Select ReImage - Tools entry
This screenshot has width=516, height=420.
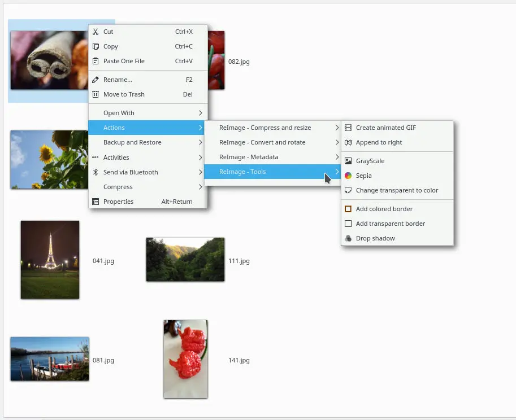tap(272, 172)
